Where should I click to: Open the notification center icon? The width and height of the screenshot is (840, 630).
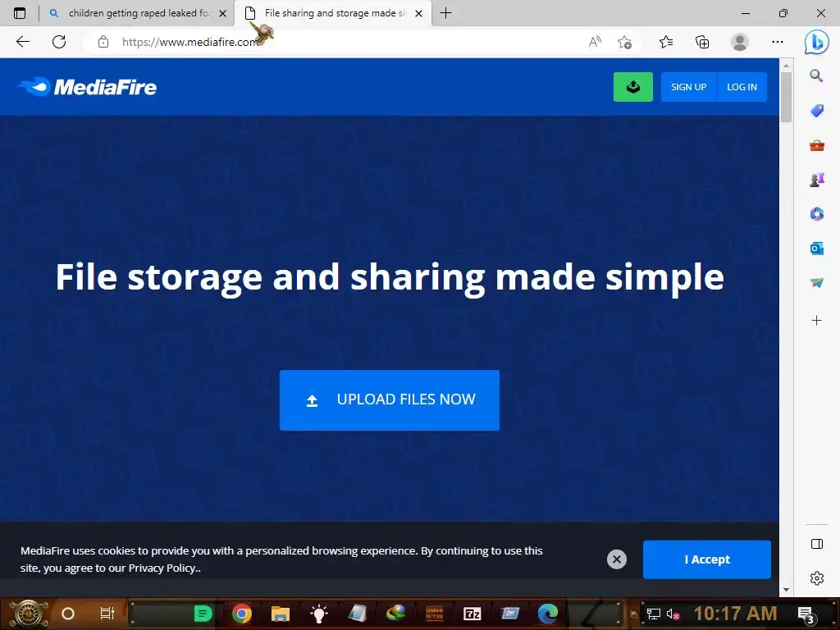pyautogui.click(x=806, y=614)
